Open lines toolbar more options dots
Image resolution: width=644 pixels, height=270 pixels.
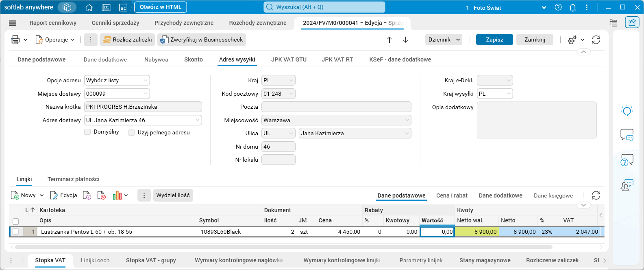click(144, 195)
